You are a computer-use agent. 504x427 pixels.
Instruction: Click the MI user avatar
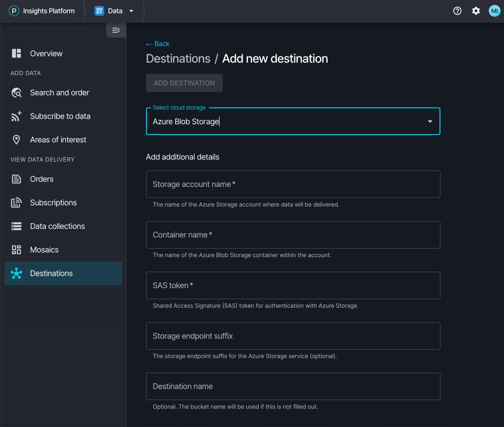[x=494, y=11]
